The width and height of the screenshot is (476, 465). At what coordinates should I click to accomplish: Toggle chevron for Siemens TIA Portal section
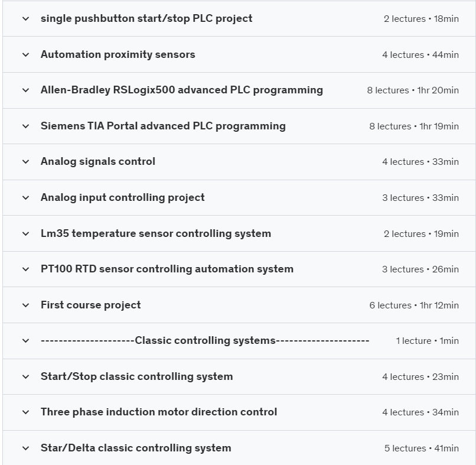coord(25,126)
